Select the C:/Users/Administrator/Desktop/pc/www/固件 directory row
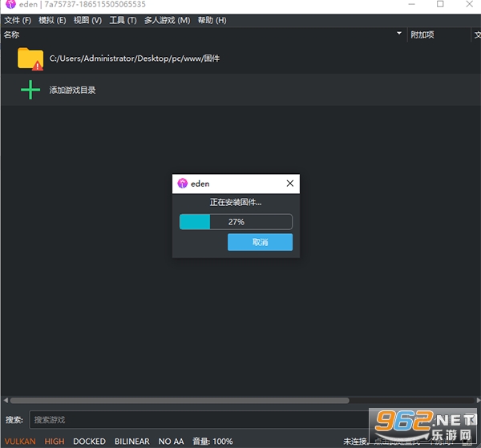Image resolution: width=481 pixels, height=448 pixels. (240, 59)
